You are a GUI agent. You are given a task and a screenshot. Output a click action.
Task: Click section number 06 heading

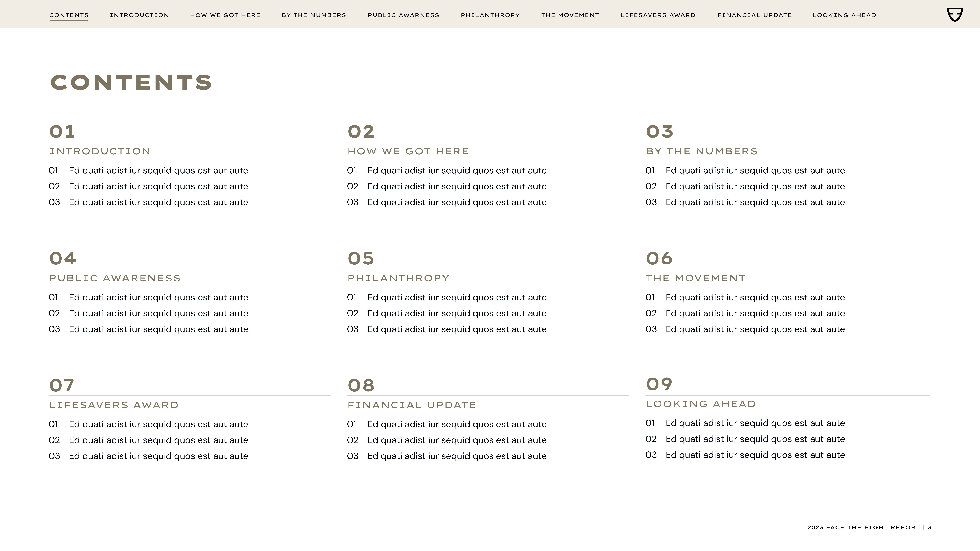click(659, 259)
